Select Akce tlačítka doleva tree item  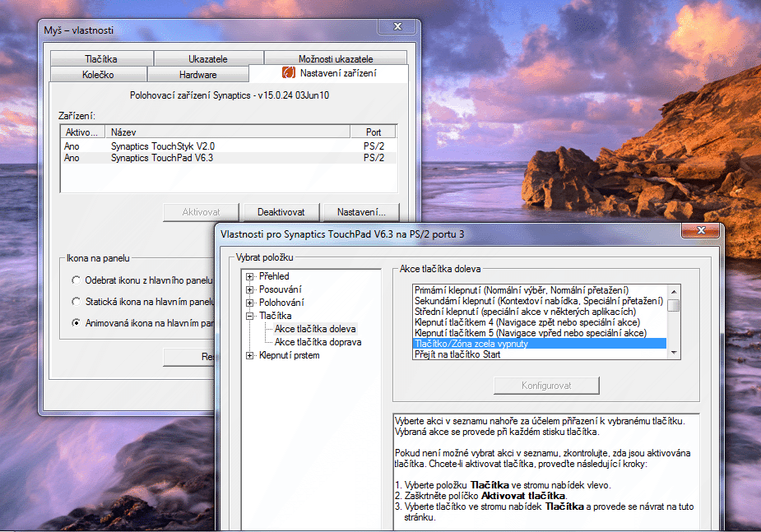click(315, 329)
